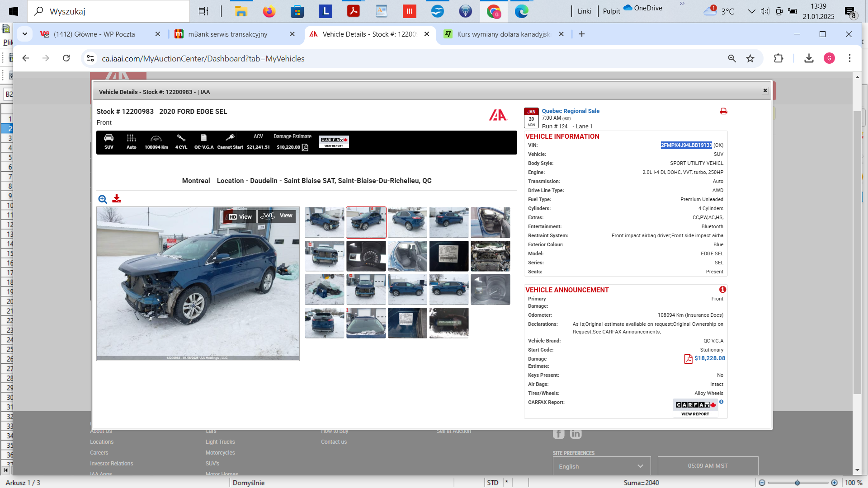Expand the tab search dropdown arrow
Viewport: 868px width, 488px height.
click(25, 34)
